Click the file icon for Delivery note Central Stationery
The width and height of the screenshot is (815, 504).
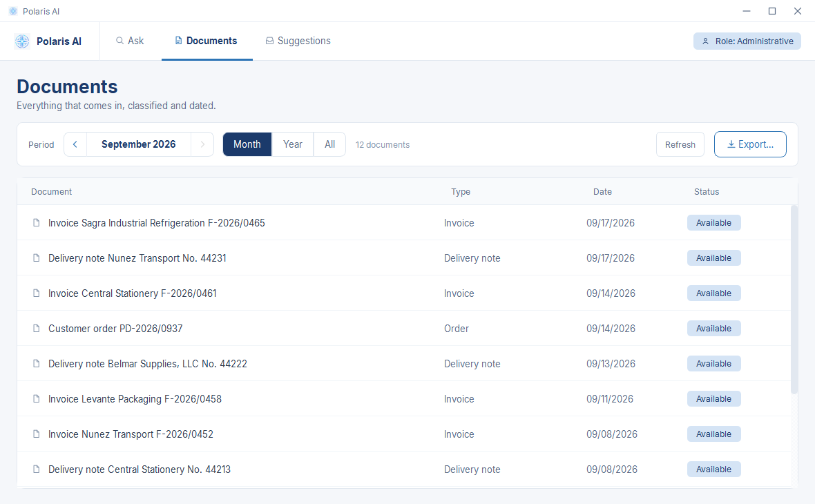click(37, 469)
